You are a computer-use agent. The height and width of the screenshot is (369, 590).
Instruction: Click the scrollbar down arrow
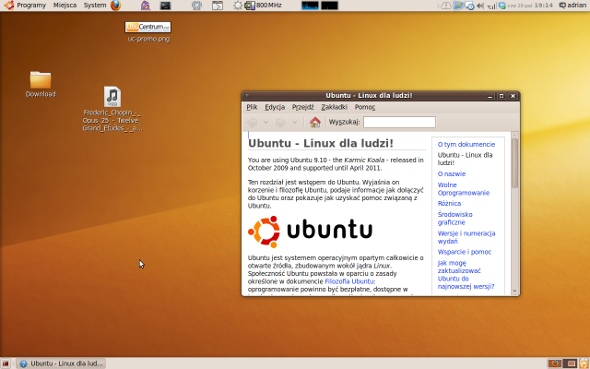(514, 292)
